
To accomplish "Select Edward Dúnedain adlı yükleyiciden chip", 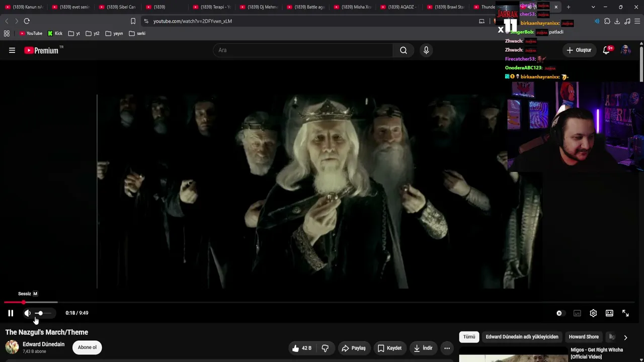I will [x=522, y=337].
